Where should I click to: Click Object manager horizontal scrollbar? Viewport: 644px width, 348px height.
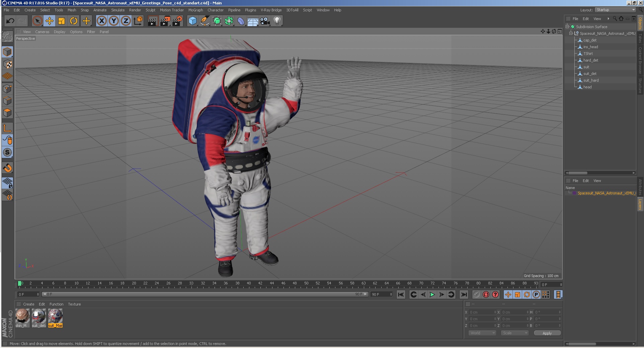click(600, 173)
